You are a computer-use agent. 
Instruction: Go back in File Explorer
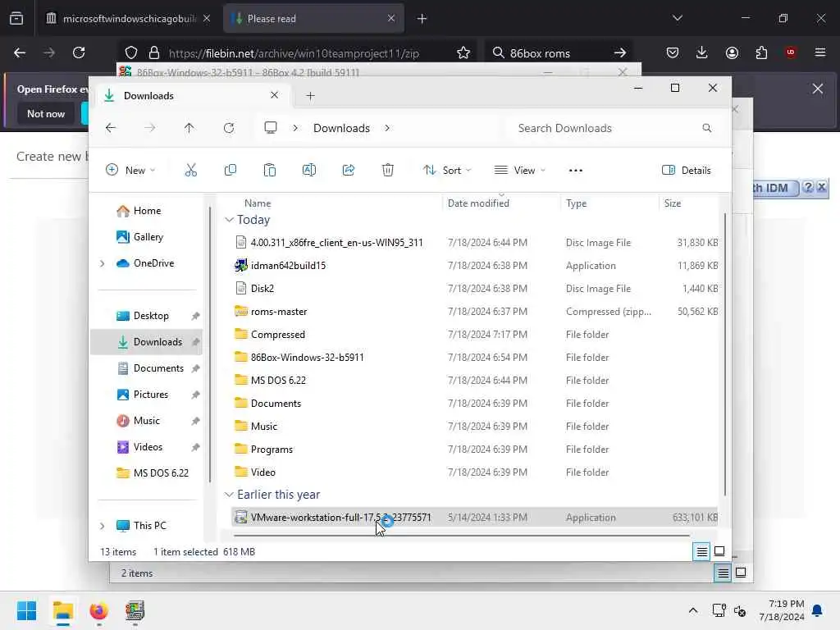[111, 127]
